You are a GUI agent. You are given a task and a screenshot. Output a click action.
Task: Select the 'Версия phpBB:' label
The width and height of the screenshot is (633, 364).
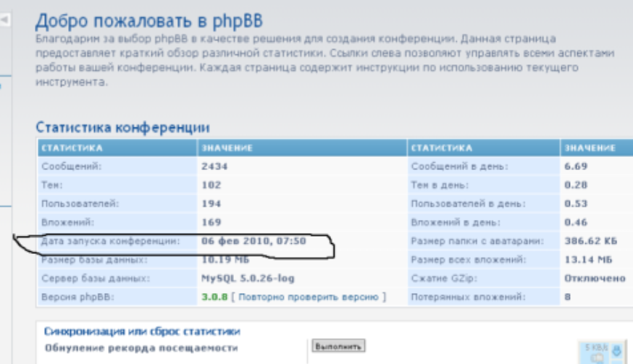coord(77,297)
